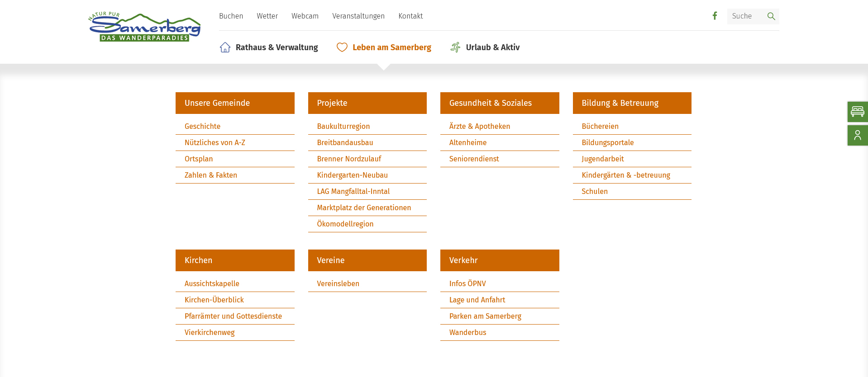
Task: Select the Vierkirchenweg link
Action: 209,333
